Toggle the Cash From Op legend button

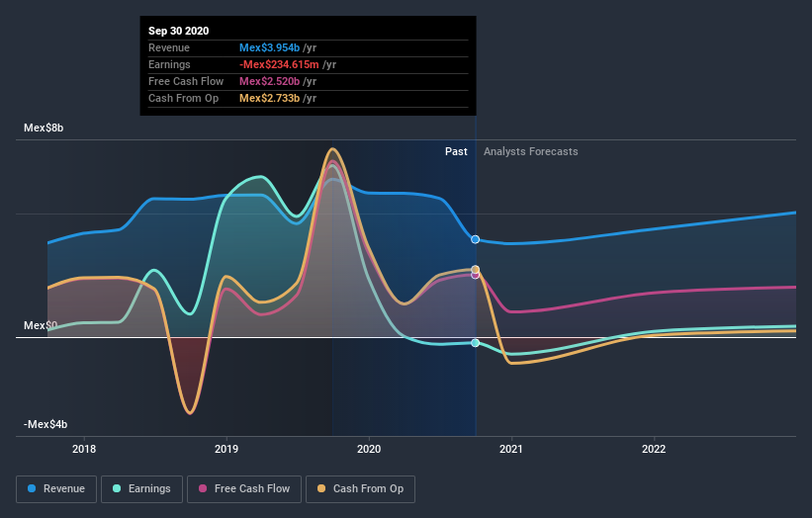360,489
